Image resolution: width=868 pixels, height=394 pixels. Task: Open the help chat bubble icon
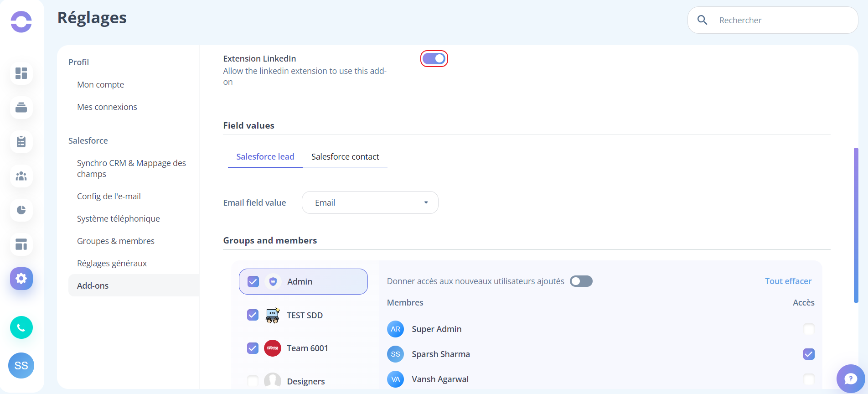[x=851, y=378]
